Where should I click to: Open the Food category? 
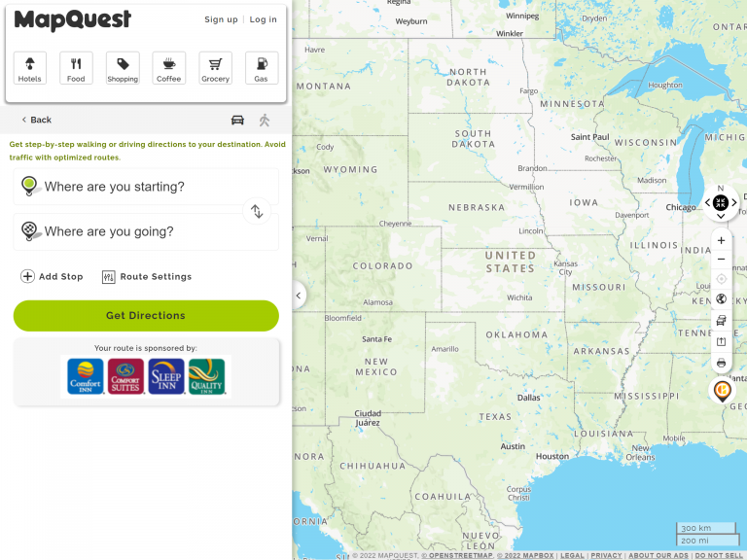[76, 68]
